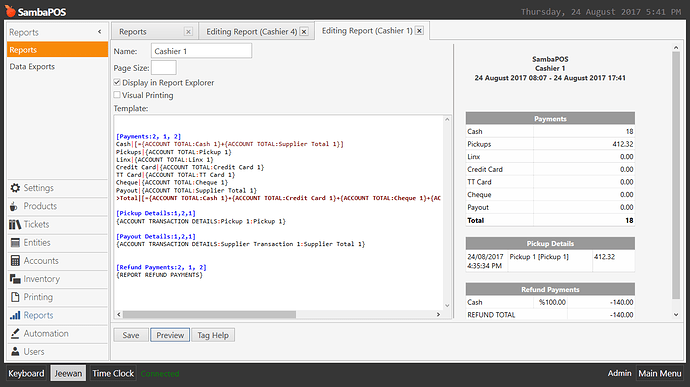This screenshot has height=387, width=690.
Task: Open Settings via its gear icon
Action: pyautogui.click(x=15, y=188)
